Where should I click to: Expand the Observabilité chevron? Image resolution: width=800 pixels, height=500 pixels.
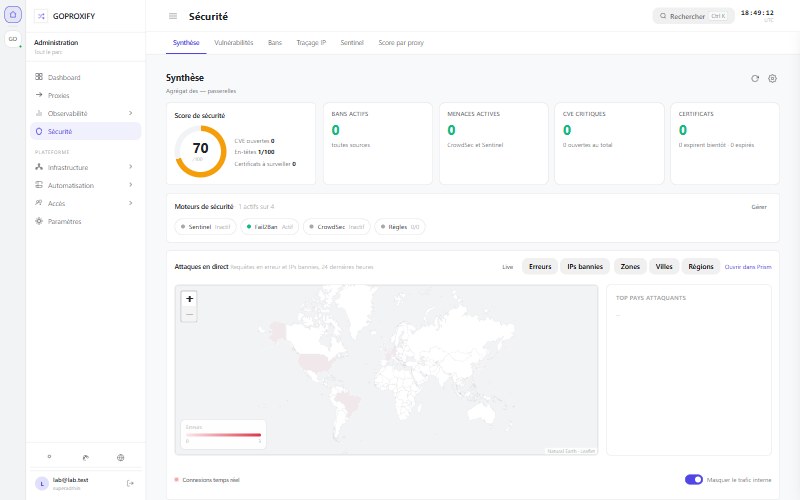[131, 113]
